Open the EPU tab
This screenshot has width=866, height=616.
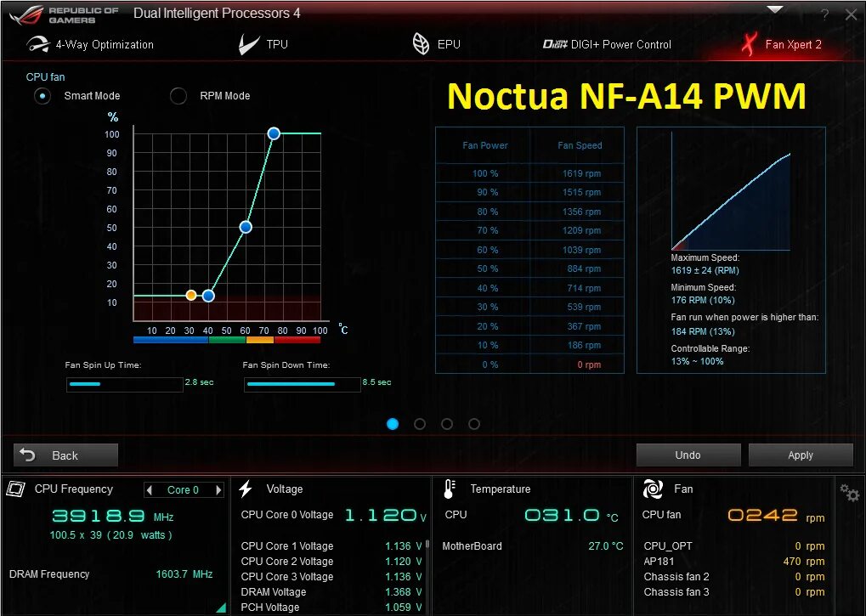point(436,44)
